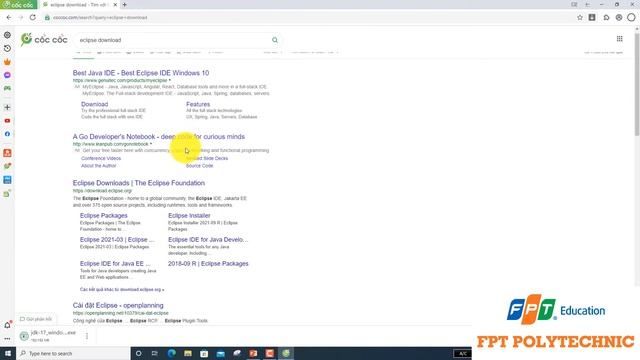Open the Facebook sidebar icon

(7, 134)
